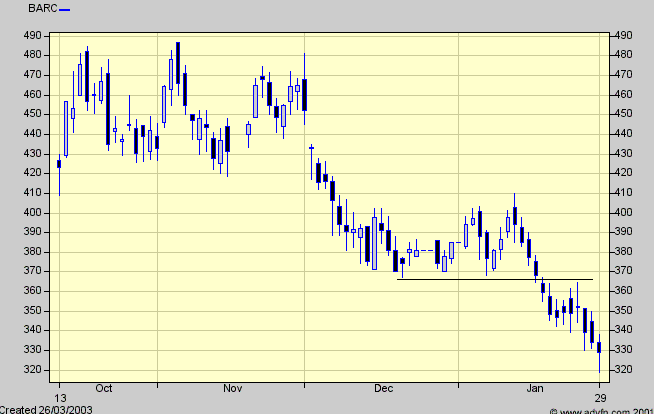The image size is (654, 414).
Task: Click the 400 label on left axis
Action: click(x=33, y=212)
